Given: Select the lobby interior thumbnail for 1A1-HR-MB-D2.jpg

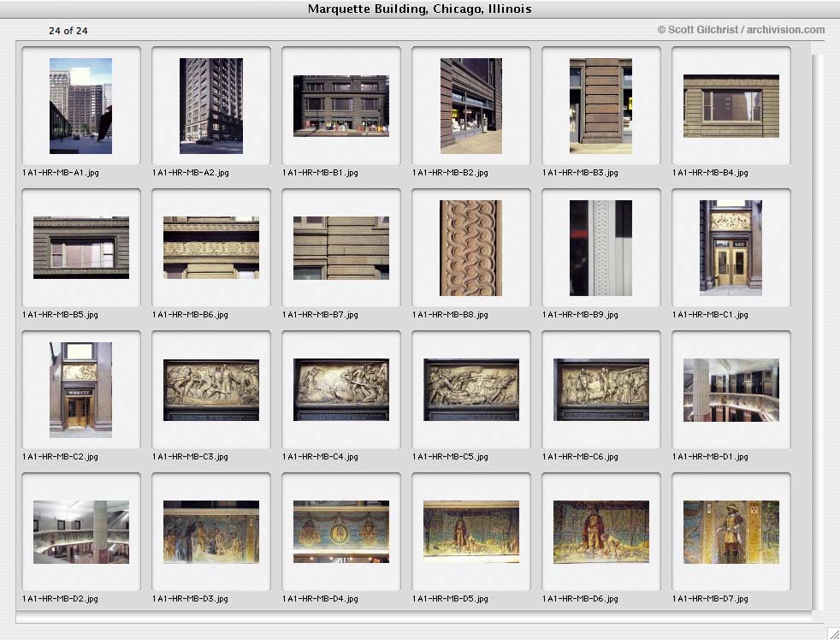Looking at the screenshot, I should pyautogui.click(x=81, y=531).
